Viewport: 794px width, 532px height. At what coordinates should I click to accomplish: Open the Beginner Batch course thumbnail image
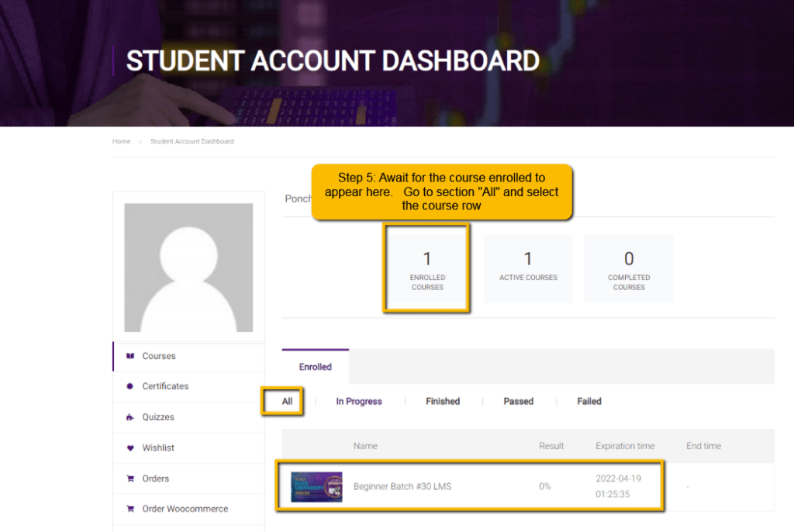point(316,487)
